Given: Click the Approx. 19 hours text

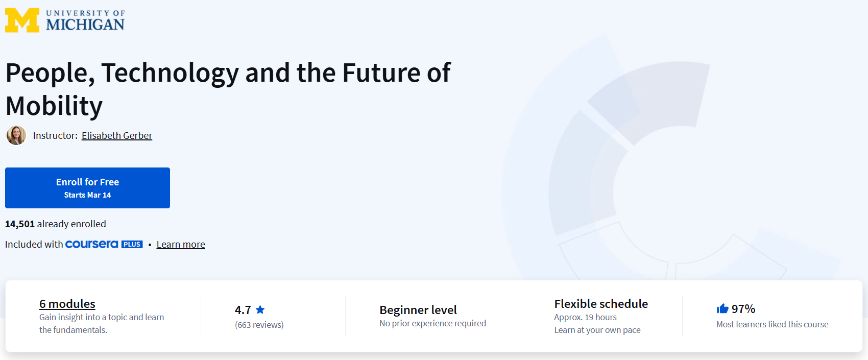Looking at the screenshot, I should [585, 317].
